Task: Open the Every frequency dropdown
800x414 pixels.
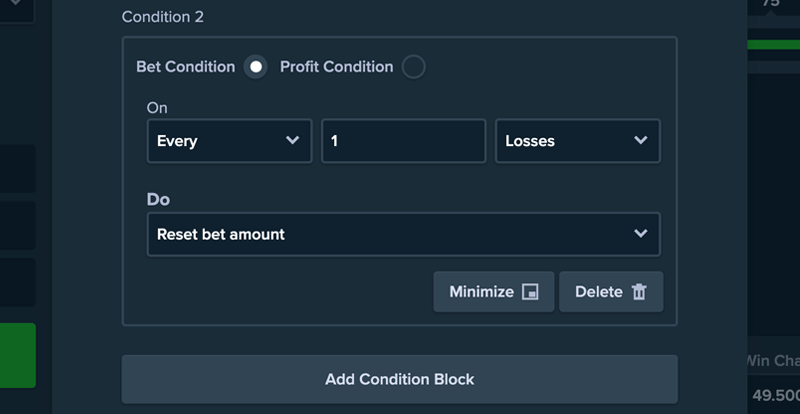Action: pyautogui.click(x=229, y=141)
